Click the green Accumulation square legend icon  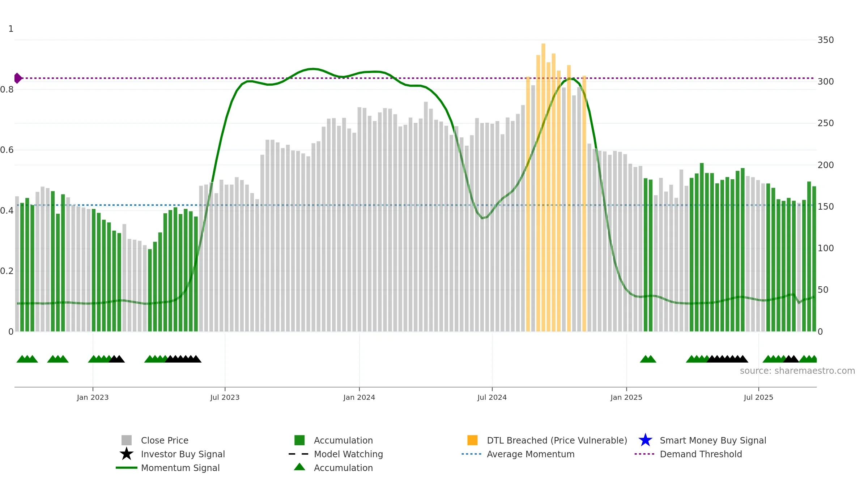(299, 440)
